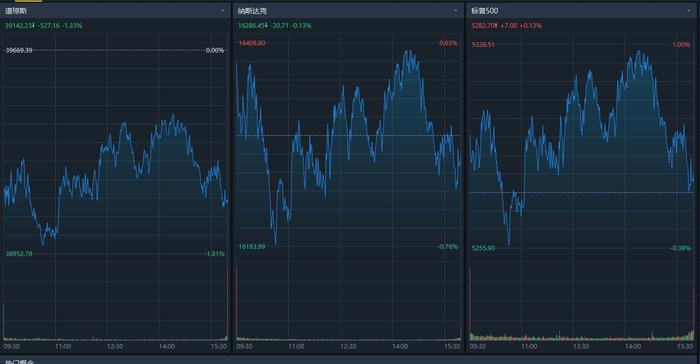The width and height of the screenshot is (700, 364).
Task: Click the 09:30 time label in 纳斯达克 chart
Action: pos(245,346)
